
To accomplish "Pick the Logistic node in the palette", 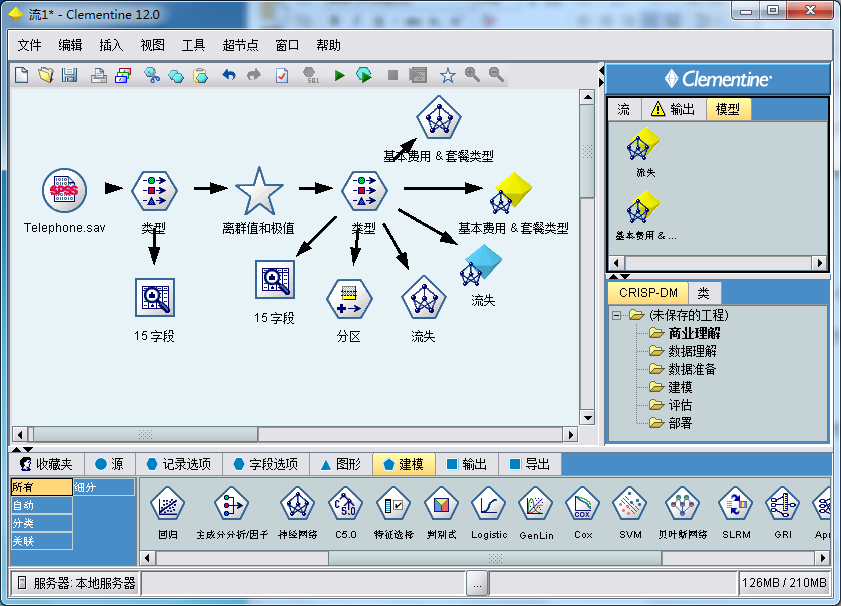I will 489,505.
